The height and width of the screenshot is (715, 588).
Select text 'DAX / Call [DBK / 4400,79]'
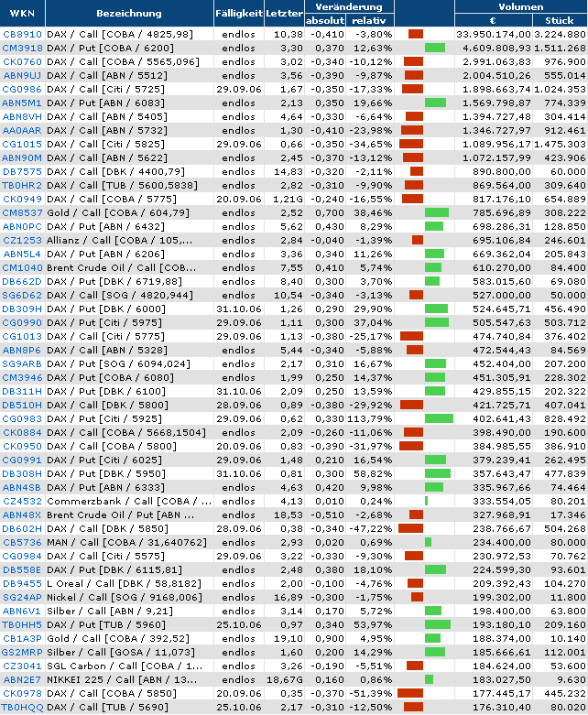click(x=116, y=171)
